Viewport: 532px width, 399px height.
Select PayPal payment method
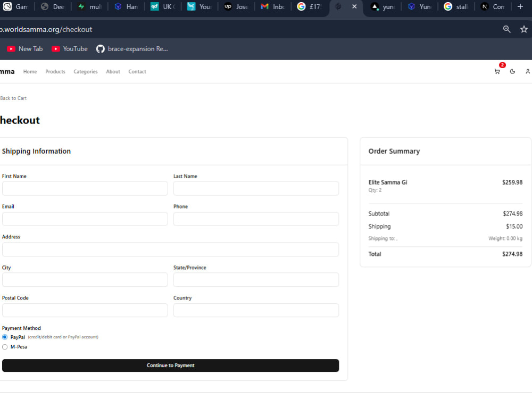tap(5, 337)
